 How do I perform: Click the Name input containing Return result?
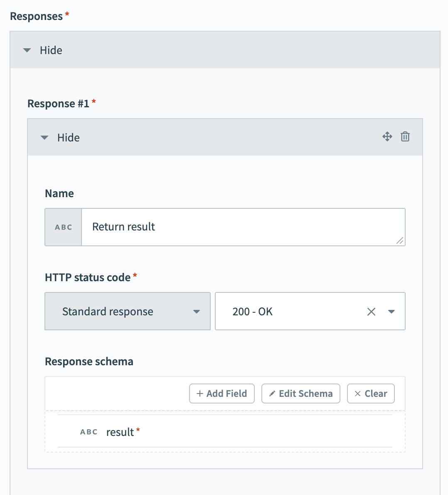point(243,227)
